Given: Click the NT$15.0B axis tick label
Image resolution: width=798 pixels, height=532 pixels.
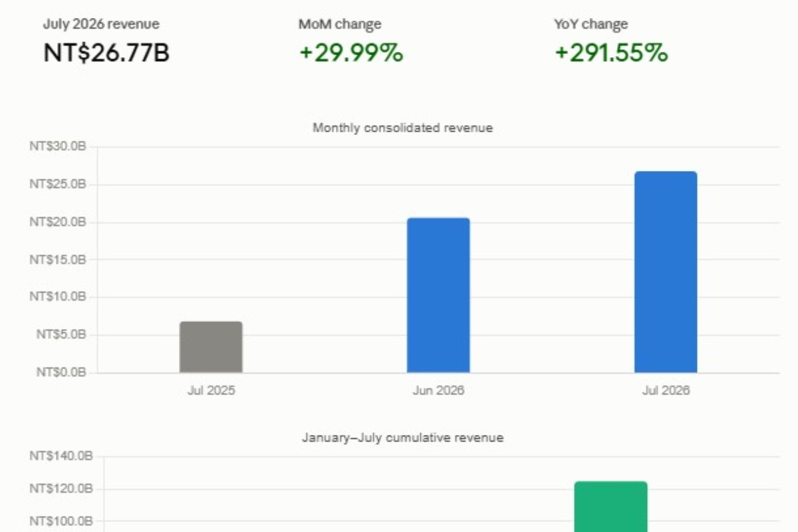Looking at the screenshot, I should 58,259.
